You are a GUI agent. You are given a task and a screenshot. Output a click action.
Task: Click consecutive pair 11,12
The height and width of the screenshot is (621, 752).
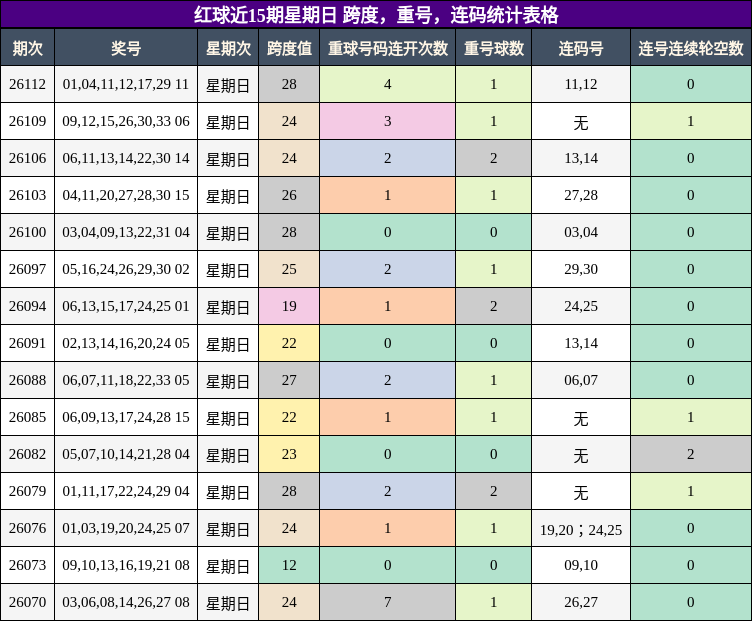pyautogui.click(x=581, y=84)
